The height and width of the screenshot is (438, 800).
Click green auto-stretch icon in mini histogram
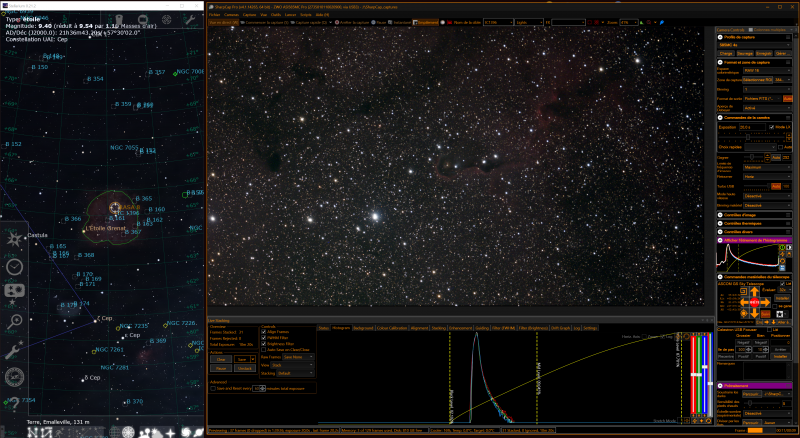[783, 247]
